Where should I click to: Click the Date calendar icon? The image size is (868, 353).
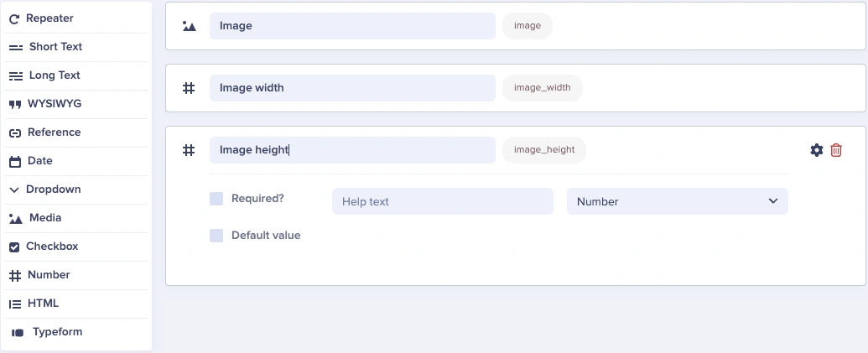tap(14, 161)
